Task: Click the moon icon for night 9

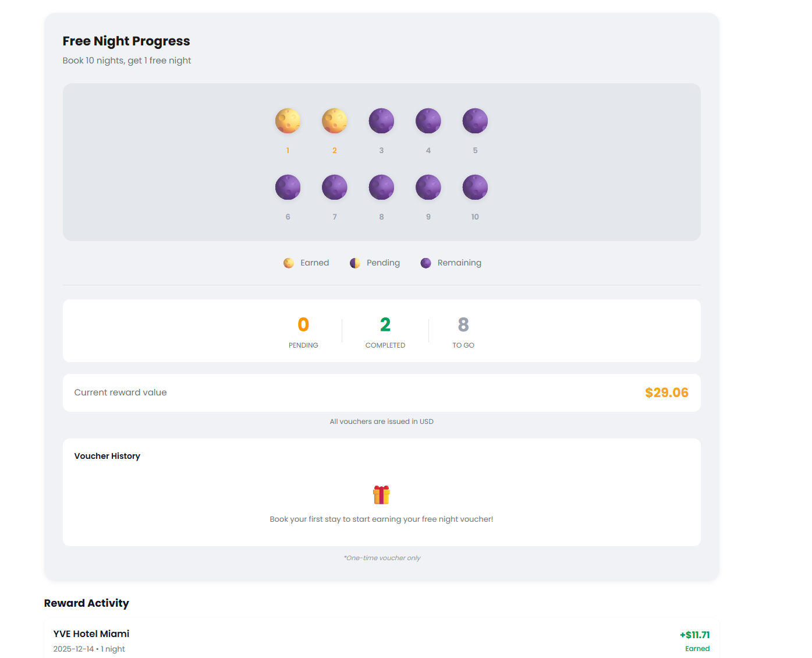Action: [428, 187]
